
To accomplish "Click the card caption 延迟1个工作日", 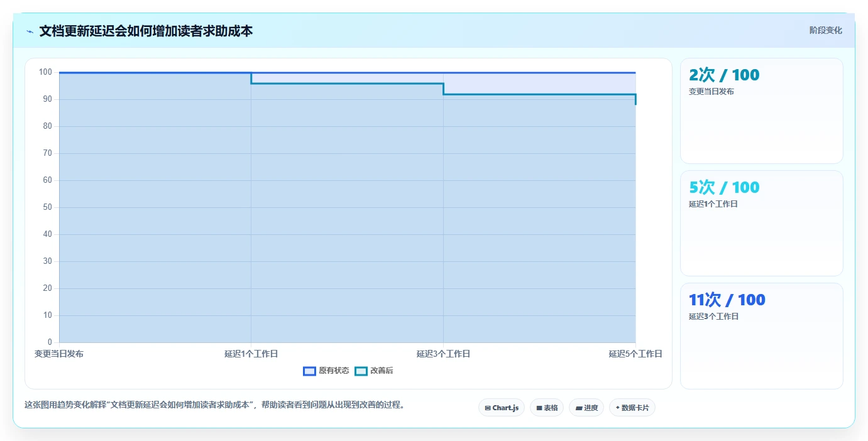I will pos(713,204).
